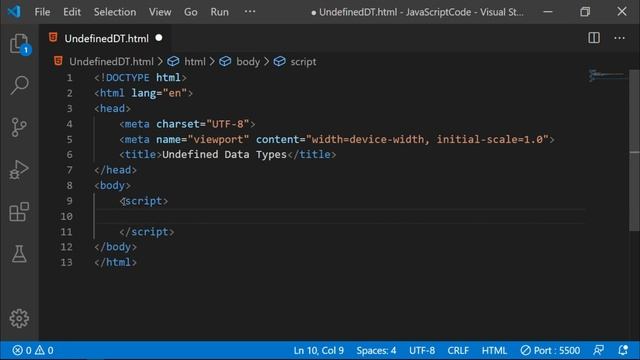Click the minimap code overview
The image size is (640, 360).
click(x=607, y=76)
